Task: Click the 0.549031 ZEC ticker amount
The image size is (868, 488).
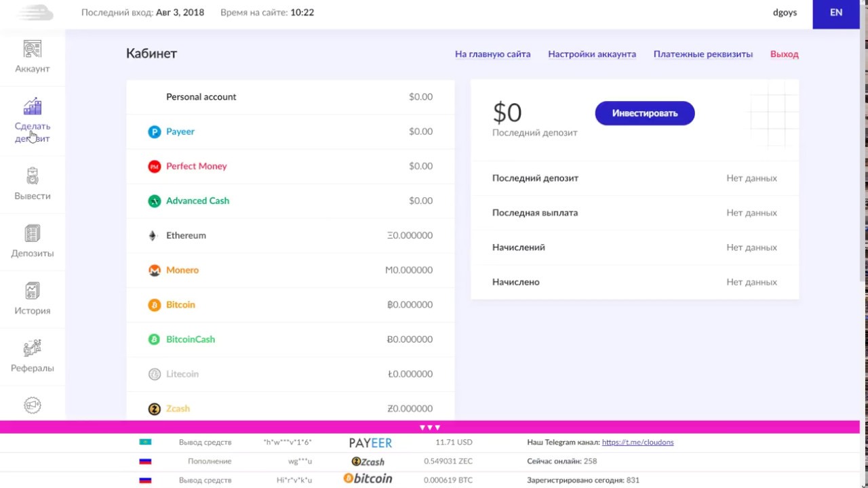Action: click(448, 461)
